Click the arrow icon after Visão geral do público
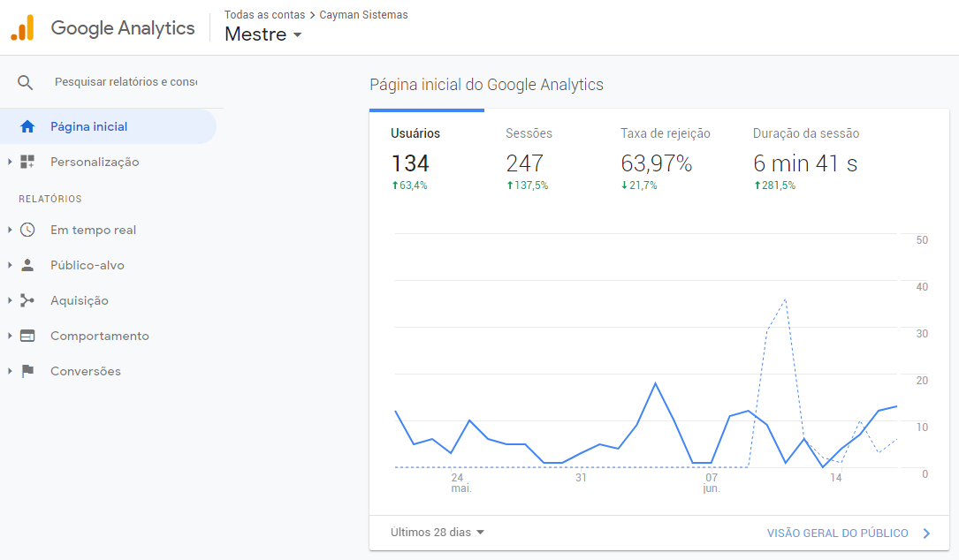 tap(926, 534)
